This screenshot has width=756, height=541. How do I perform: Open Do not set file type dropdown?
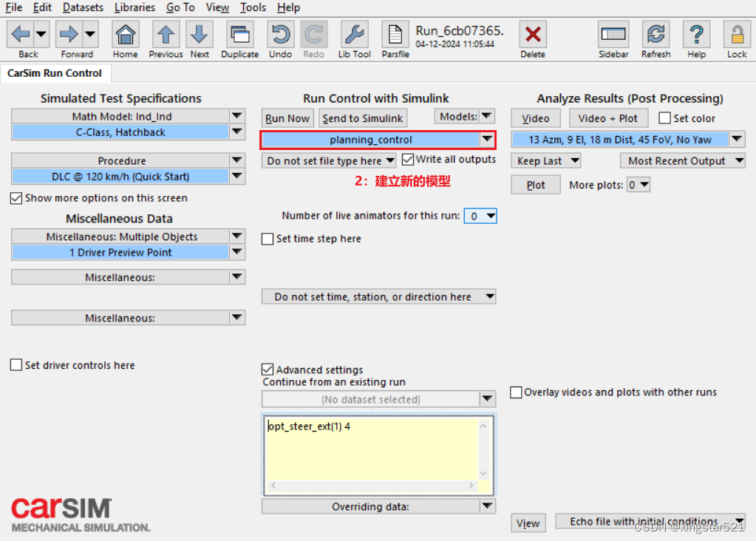click(329, 160)
